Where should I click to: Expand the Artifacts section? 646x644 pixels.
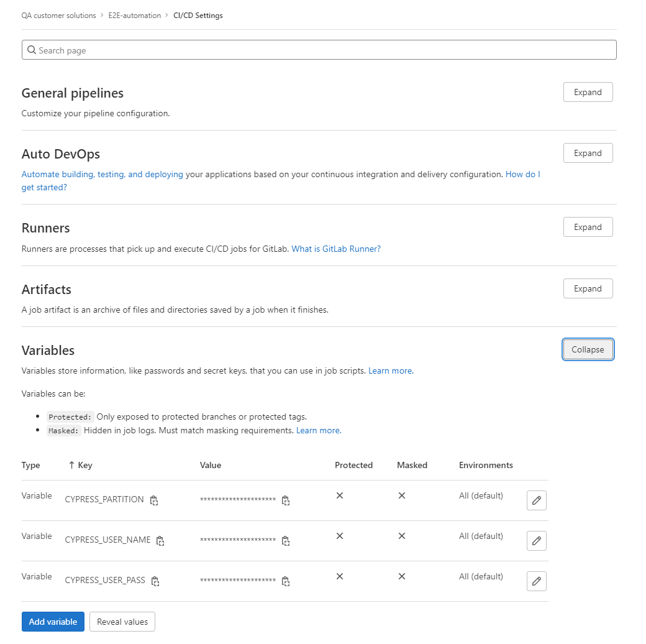coord(588,288)
